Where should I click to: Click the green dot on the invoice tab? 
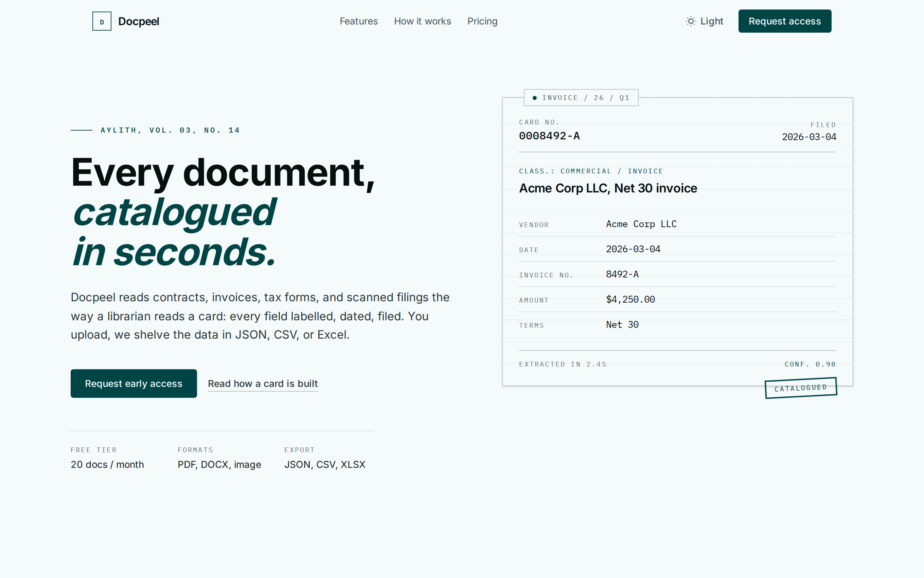pos(535,98)
